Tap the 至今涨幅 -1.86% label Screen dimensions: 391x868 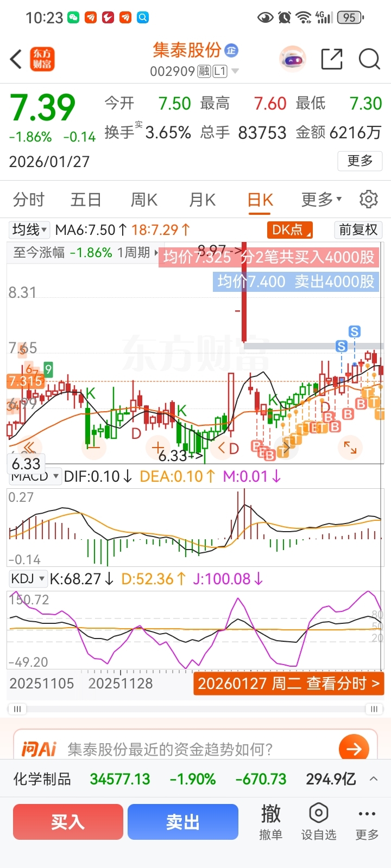coord(62,253)
